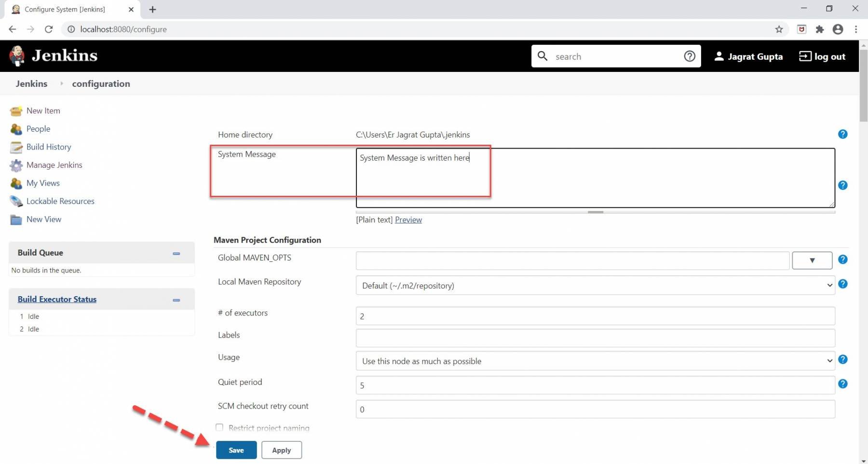Image resolution: width=868 pixels, height=464 pixels.
Task: Expand the Global MAVEN_OPTS options arrow
Action: (812, 260)
